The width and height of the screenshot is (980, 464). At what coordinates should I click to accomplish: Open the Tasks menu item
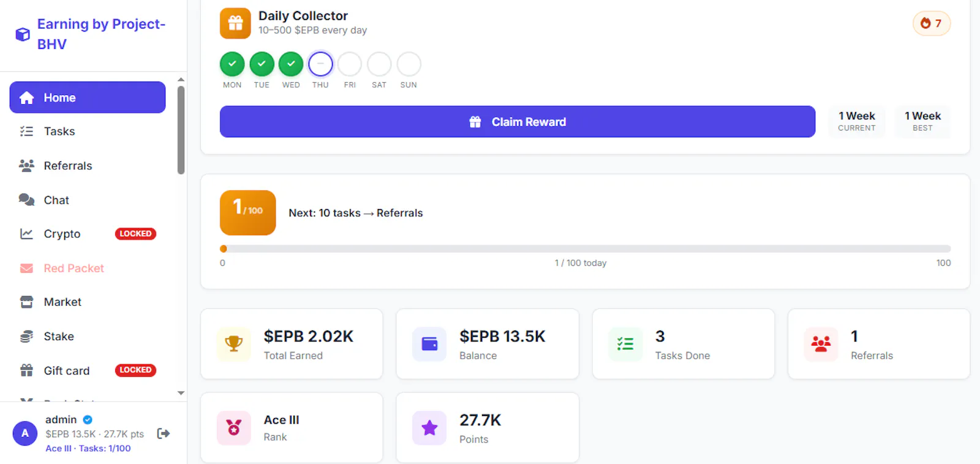[88, 131]
